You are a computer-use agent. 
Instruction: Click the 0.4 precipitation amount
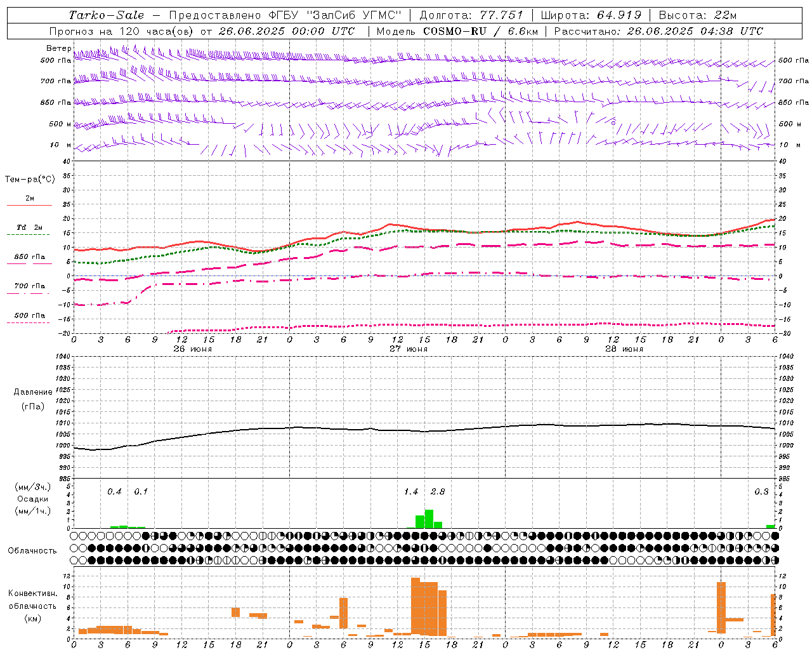click(x=114, y=491)
